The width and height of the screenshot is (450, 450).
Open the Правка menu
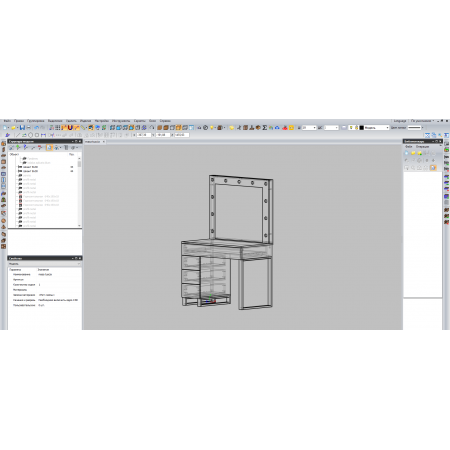pyautogui.click(x=19, y=121)
